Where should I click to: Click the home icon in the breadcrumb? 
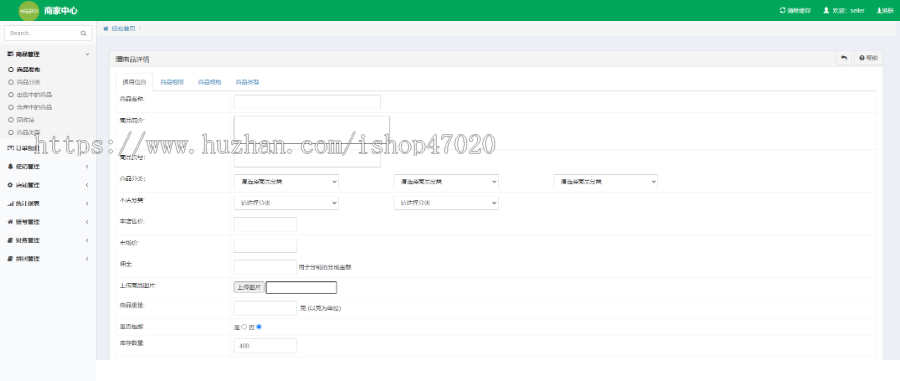pyautogui.click(x=106, y=28)
